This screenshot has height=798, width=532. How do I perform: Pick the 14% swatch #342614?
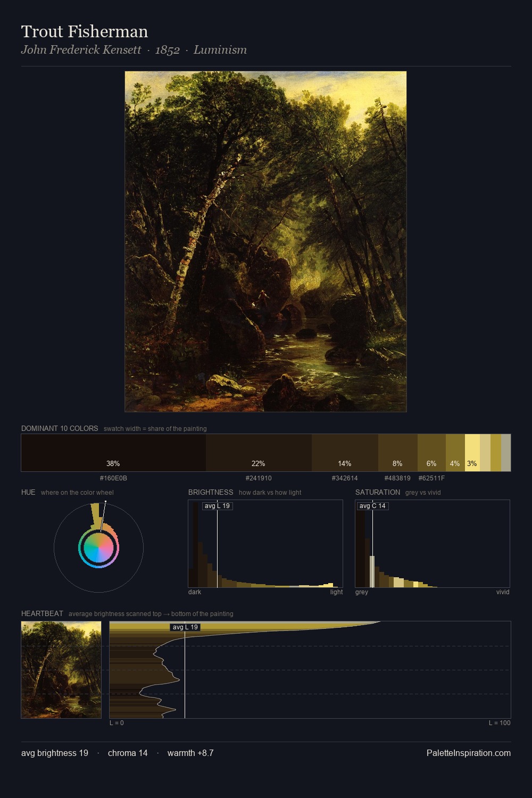tap(345, 453)
